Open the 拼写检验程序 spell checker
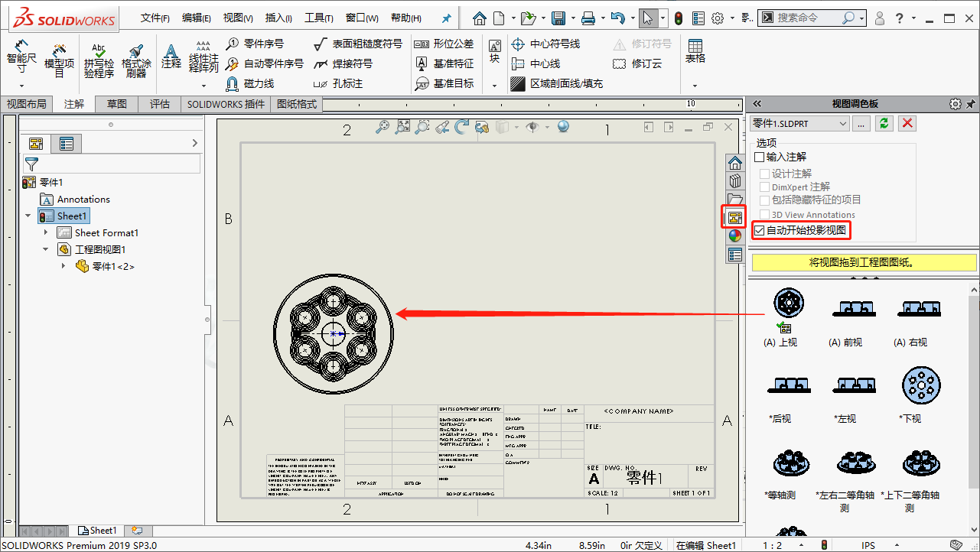980x552 pixels. pos(97,57)
